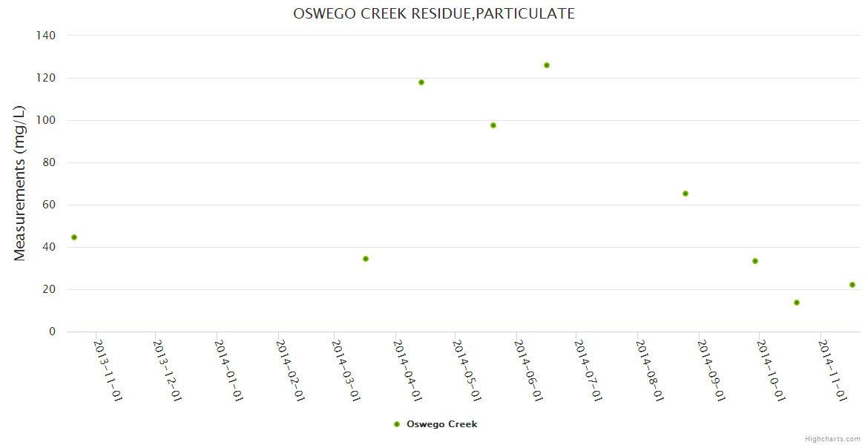
Task: Select the lowest data point near 14 mg/L
Action: point(797,303)
